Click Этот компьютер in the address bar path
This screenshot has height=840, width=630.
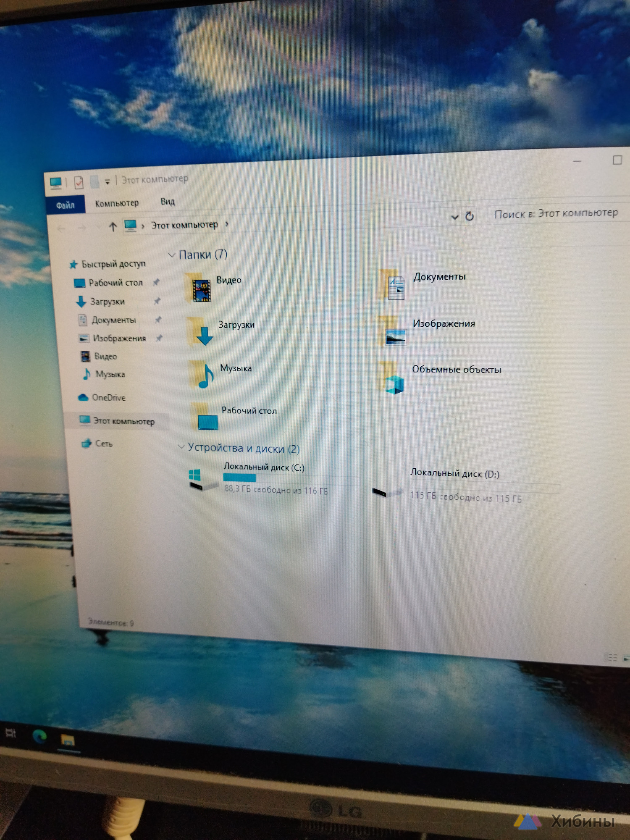click(x=184, y=225)
